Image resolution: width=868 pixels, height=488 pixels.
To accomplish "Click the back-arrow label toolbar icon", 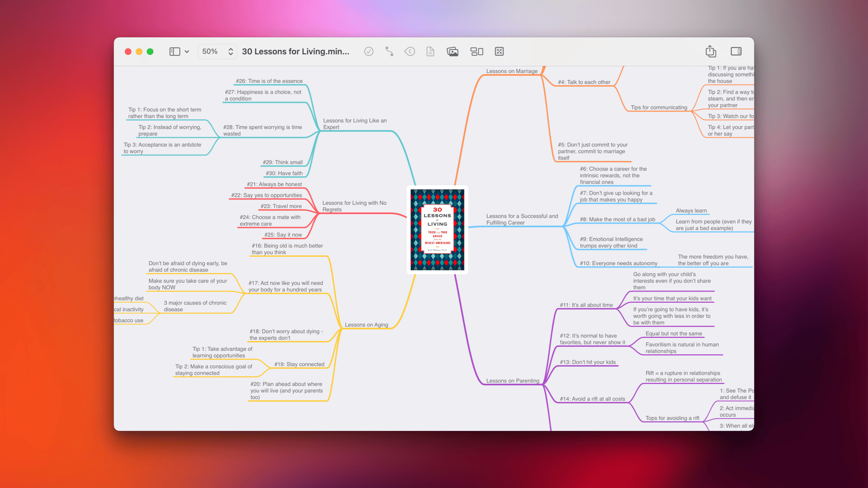I will (x=409, y=51).
